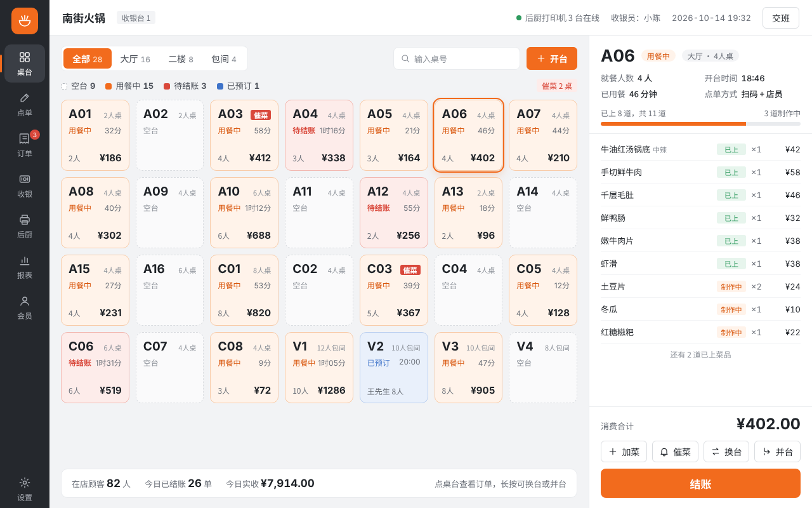The image size is (812, 508).
Task: Click the 开台 open-table button
Action: pos(552,58)
